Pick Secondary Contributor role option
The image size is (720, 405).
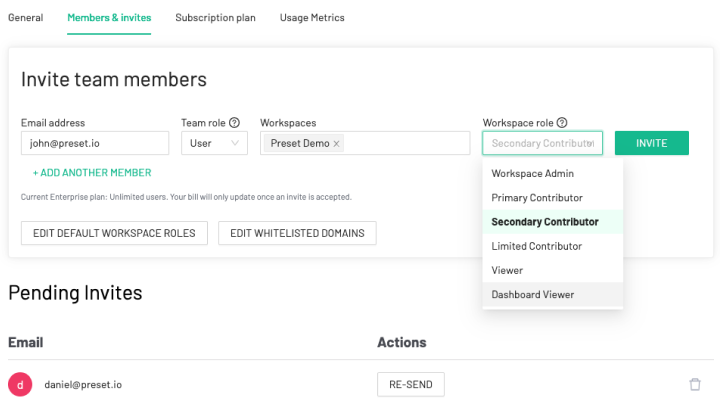tap(545, 222)
